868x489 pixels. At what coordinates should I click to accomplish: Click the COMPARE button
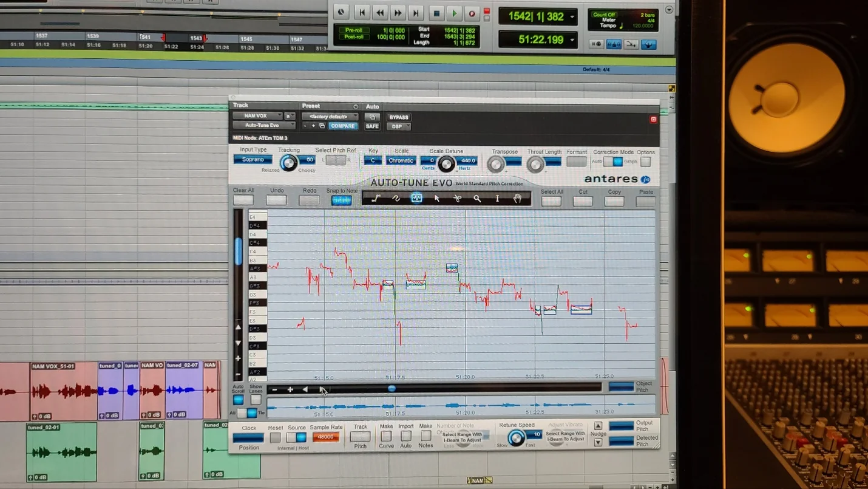click(342, 126)
